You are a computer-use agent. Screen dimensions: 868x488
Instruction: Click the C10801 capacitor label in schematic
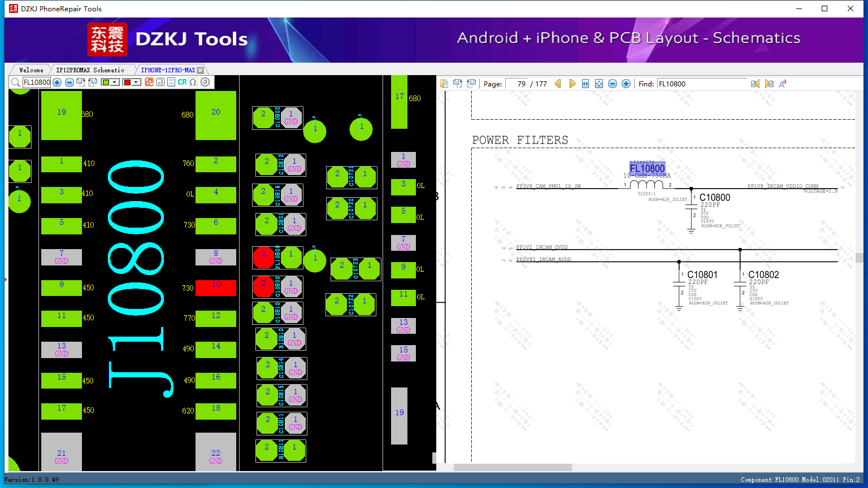tap(702, 275)
